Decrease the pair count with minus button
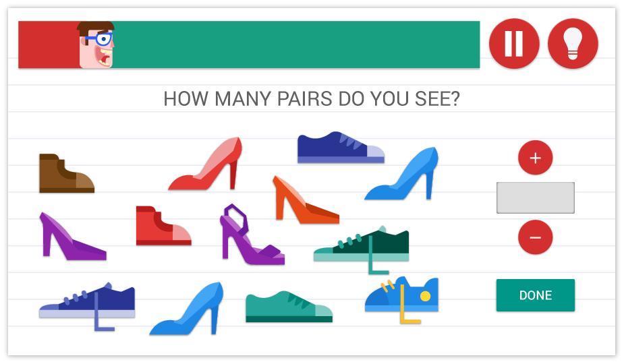 pyautogui.click(x=535, y=237)
